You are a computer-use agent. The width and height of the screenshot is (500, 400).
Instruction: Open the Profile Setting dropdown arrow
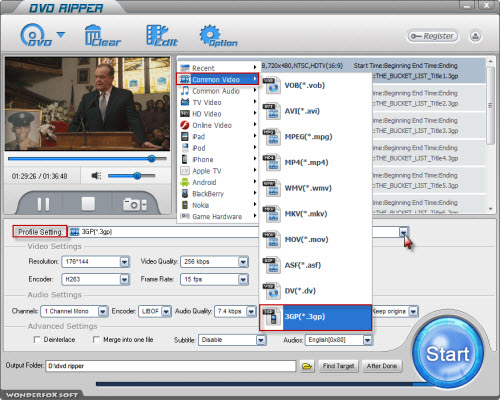point(403,232)
